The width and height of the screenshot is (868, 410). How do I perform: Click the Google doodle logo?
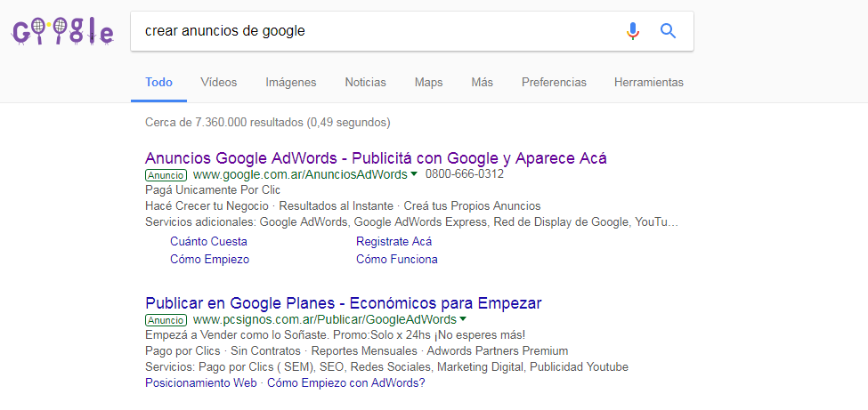click(62, 31)
